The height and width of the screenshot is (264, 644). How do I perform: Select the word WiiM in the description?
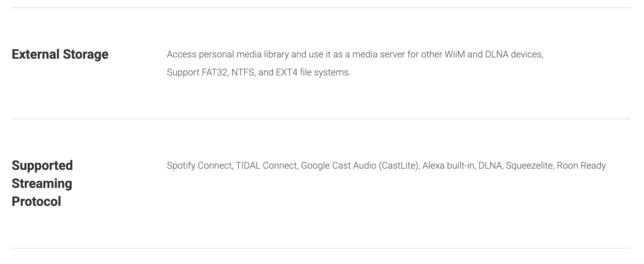tap(455, 54)
